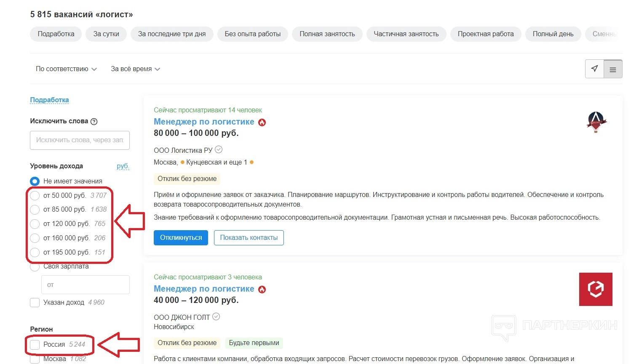Switch to list view icon
Image resolution: width=639 pixels, height=364 pixels.
tap(613, 69)
